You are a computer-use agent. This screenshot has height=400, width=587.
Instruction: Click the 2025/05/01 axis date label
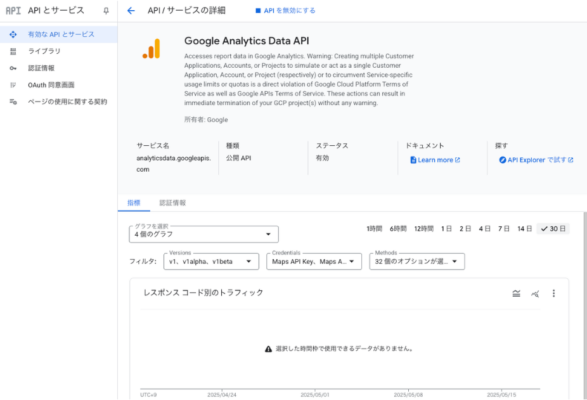click(315, 395)
